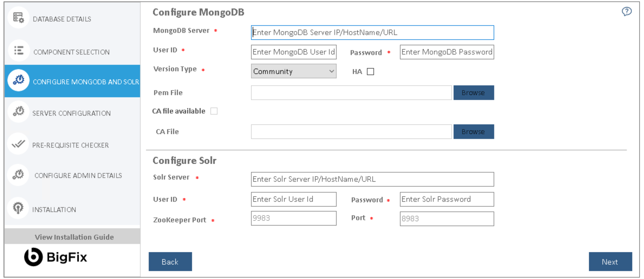
Task: Tick the CA file available checkbox
Action: tap(214, 111)
